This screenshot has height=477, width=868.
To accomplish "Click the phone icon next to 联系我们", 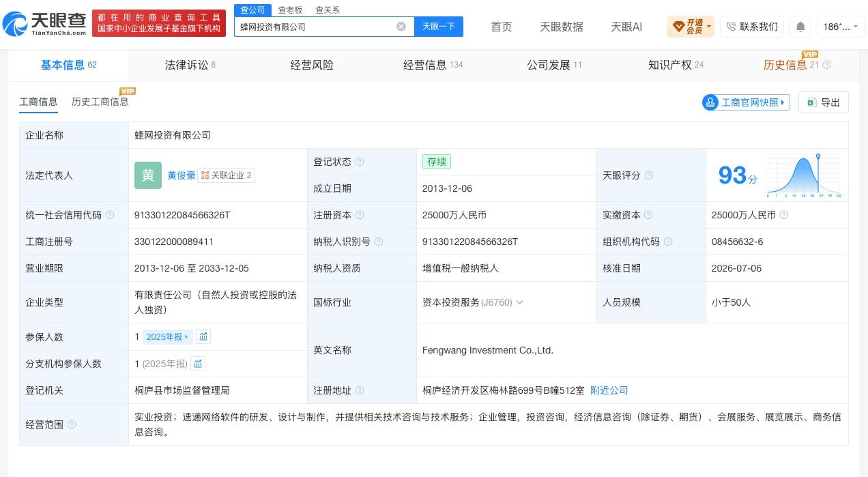I will 731,27.
